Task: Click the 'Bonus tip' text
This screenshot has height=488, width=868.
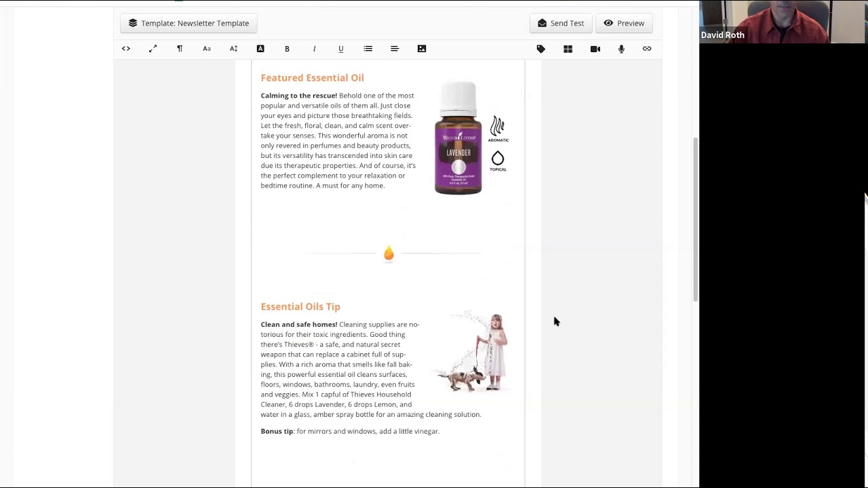Action: tap(277, 431)
